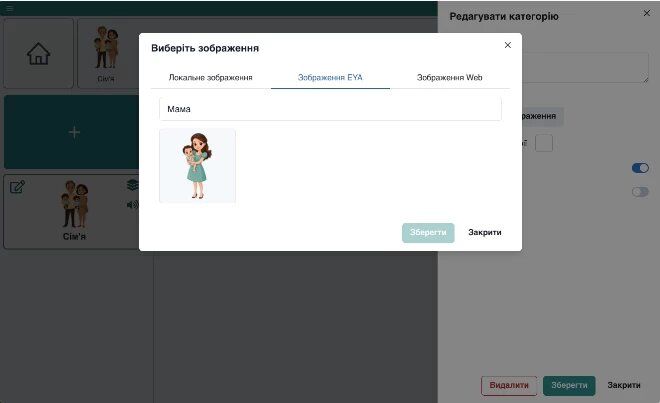Click the search field containing Мама
660x403 pixels.
point(330,109)
